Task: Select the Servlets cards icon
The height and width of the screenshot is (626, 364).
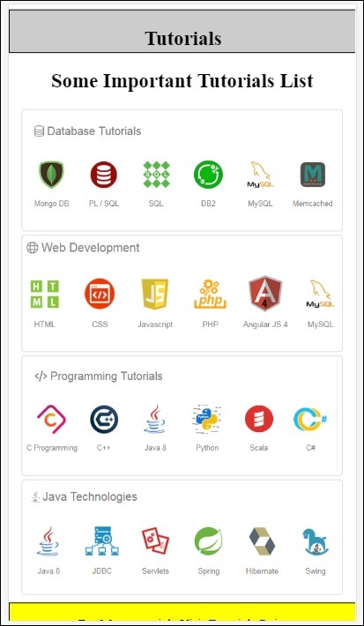Action: tap(155, 541)
